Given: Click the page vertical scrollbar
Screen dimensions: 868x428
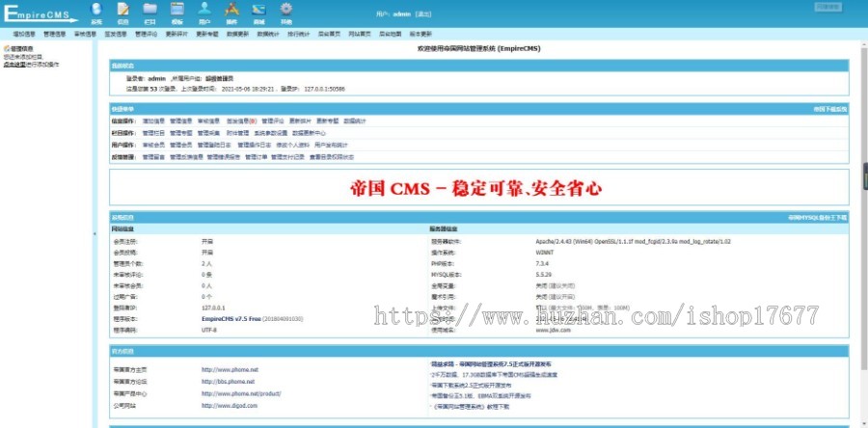Looking at the screenshot, I should [x=865, y=210].
